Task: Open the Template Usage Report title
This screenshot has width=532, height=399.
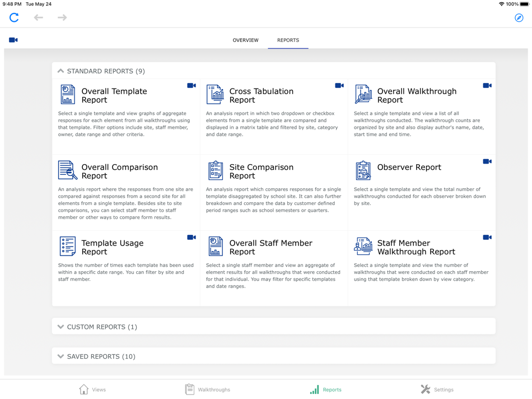Action: [x=113, y=247]
